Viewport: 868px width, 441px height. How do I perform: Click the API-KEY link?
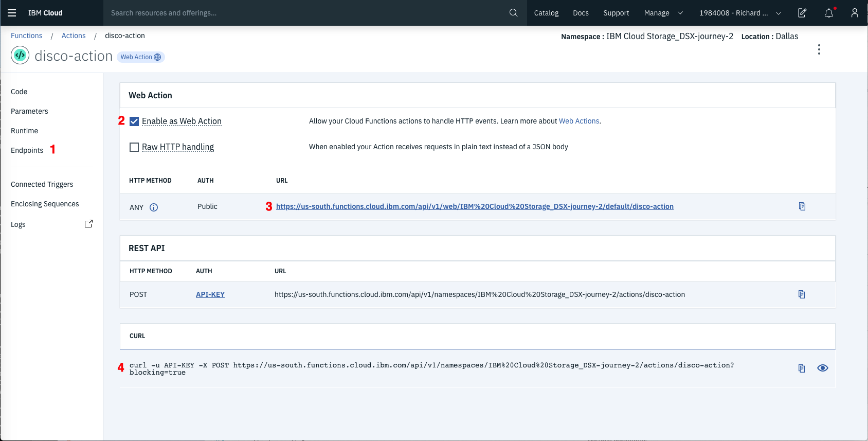point(210,294)
